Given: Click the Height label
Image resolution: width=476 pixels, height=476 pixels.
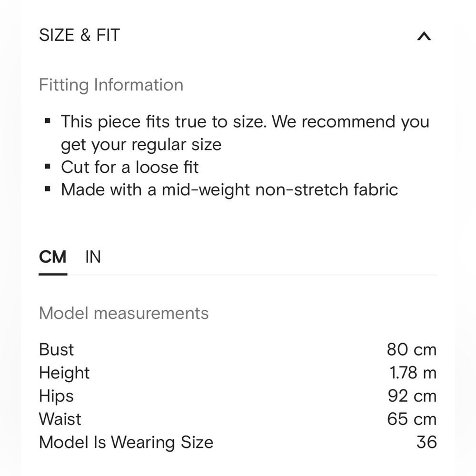Looking at the screenshot, I should point(64,373).
